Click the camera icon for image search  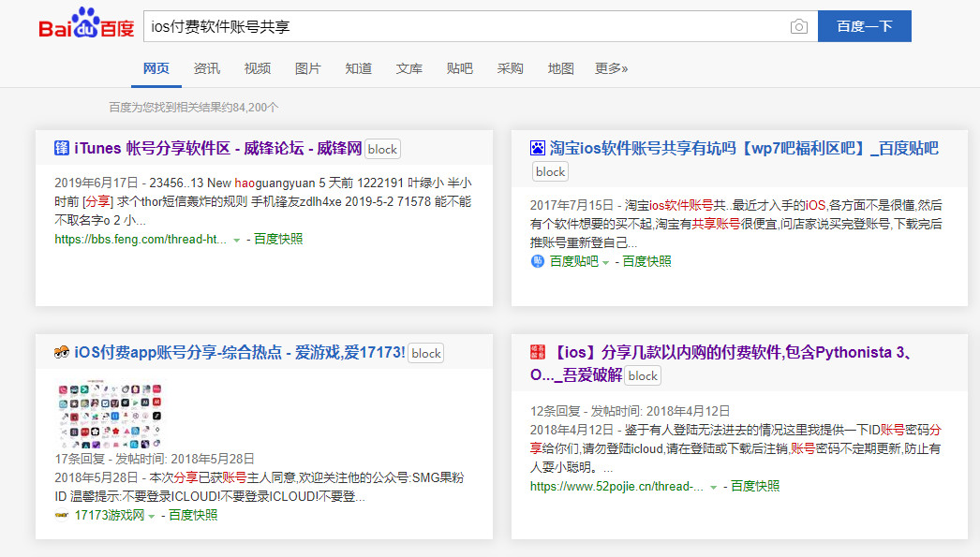tap(799, 26)
